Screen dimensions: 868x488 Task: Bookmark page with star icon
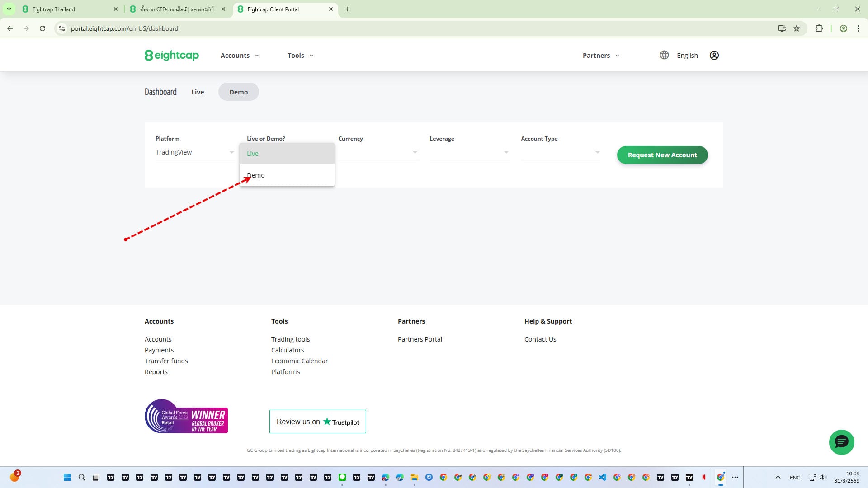click(x=797, y=28)
